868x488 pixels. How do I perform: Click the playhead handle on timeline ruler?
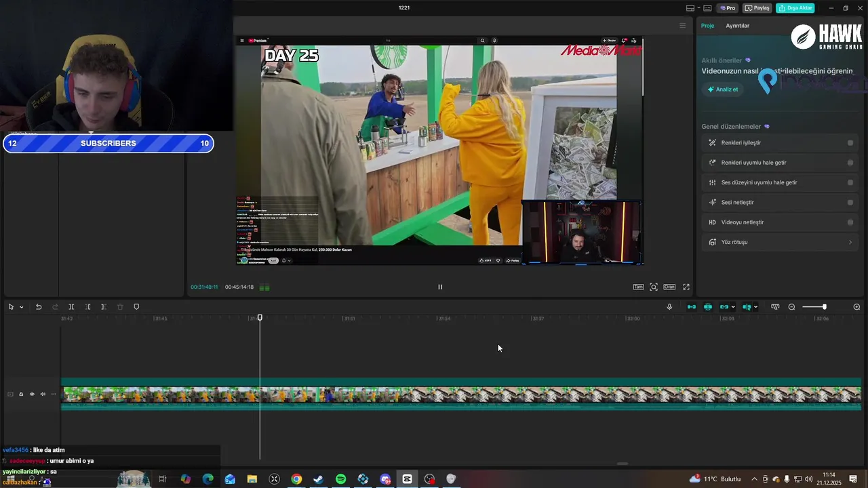pyautogui.click(x=260, y=317)
